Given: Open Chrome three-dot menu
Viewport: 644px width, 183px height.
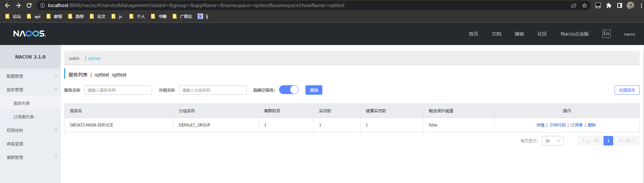Looking at the screenshot, I should point(641,5).
